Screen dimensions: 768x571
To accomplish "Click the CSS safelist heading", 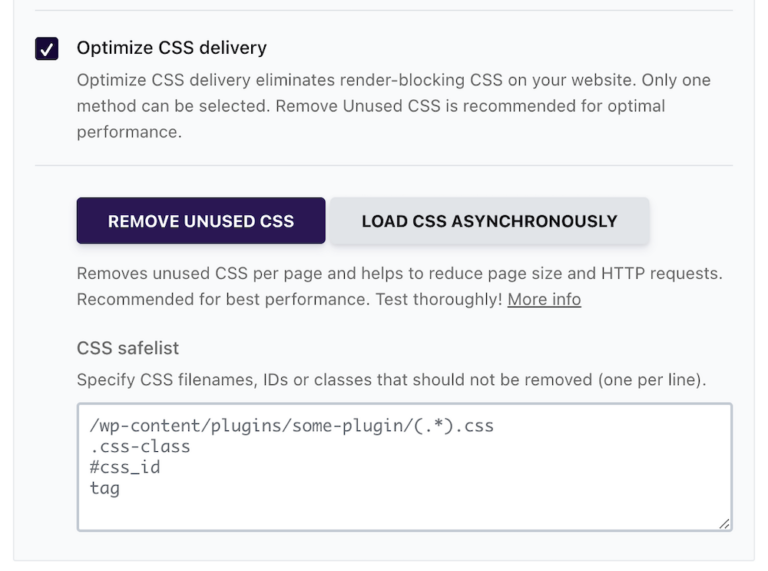I will tap(128, 348).
